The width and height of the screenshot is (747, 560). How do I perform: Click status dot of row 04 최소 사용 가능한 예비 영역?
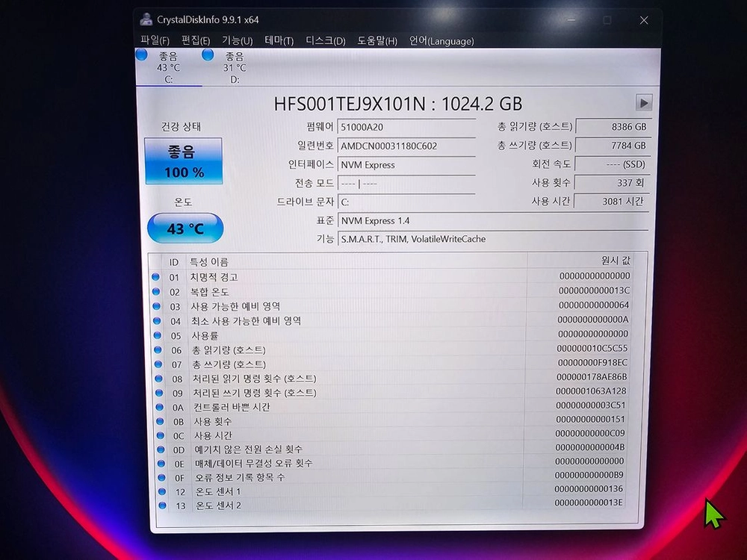(157, 321)
